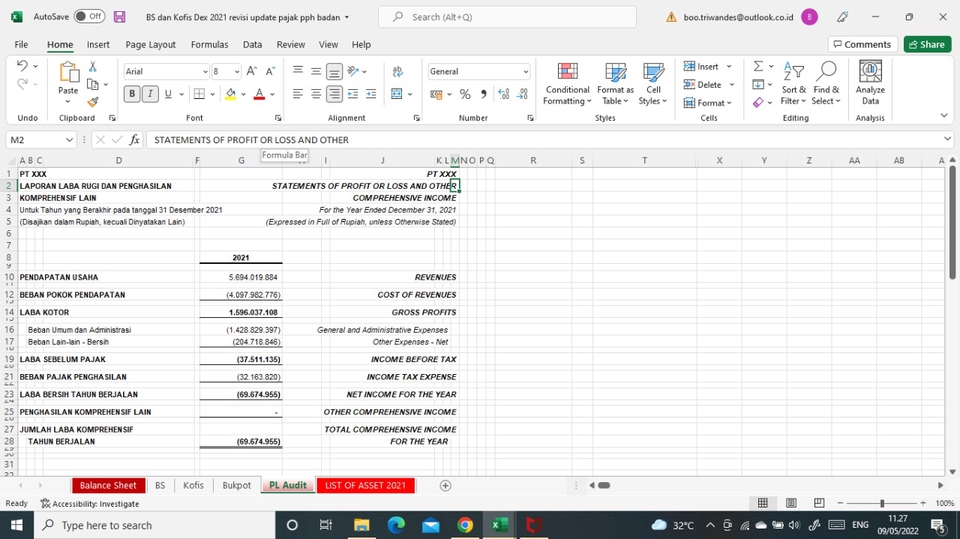Viewport: 960px width, 539px height.
Task: Expand the formula bar
Action: click(x=947, y=139)
